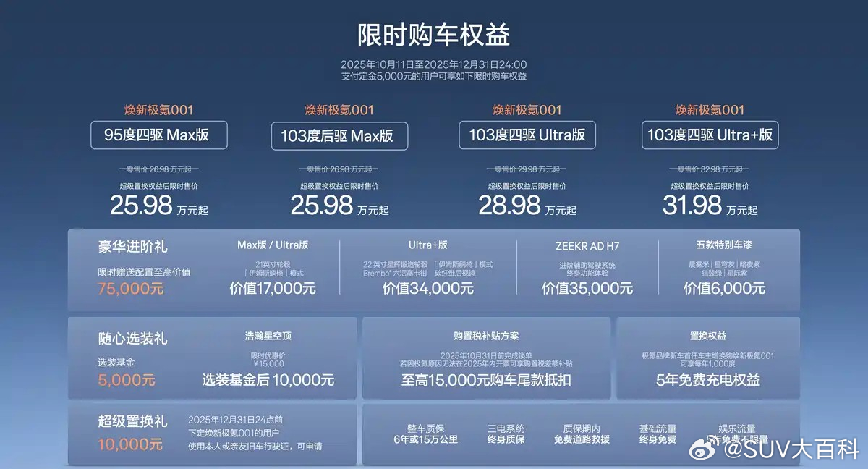Select the 103度四驱 Ultra版 trim box
Viewport: 868px width, 469px height.
527,135
